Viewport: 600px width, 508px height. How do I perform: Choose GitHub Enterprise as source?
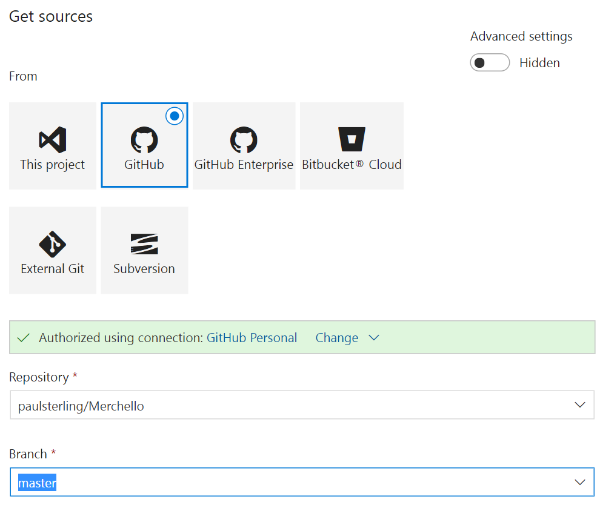pyautogui.click(x=244, y=145)
